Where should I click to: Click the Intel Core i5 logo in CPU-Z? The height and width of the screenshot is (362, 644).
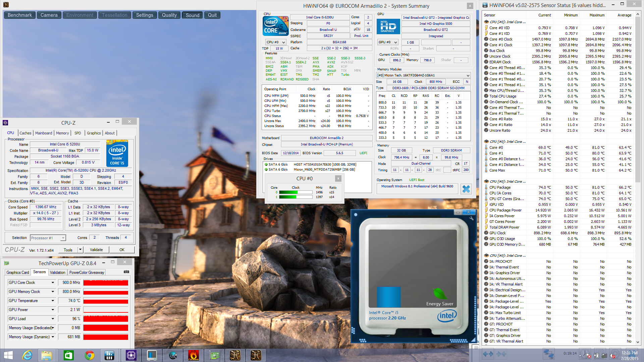[117, 153]
